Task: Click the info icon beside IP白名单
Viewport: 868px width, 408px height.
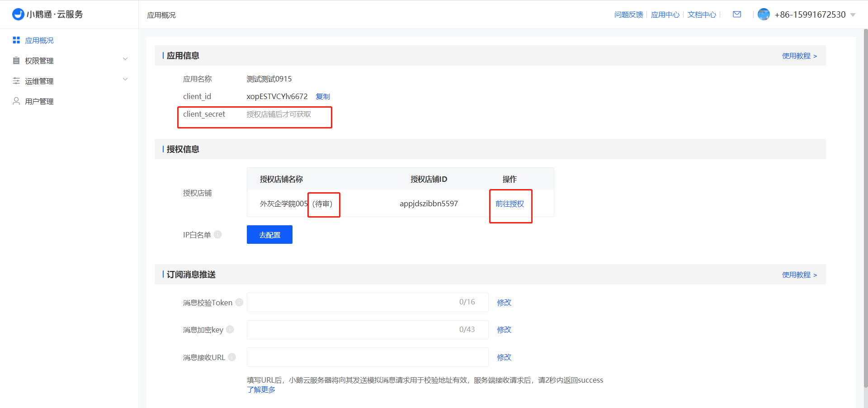Action: pos(218,234)
